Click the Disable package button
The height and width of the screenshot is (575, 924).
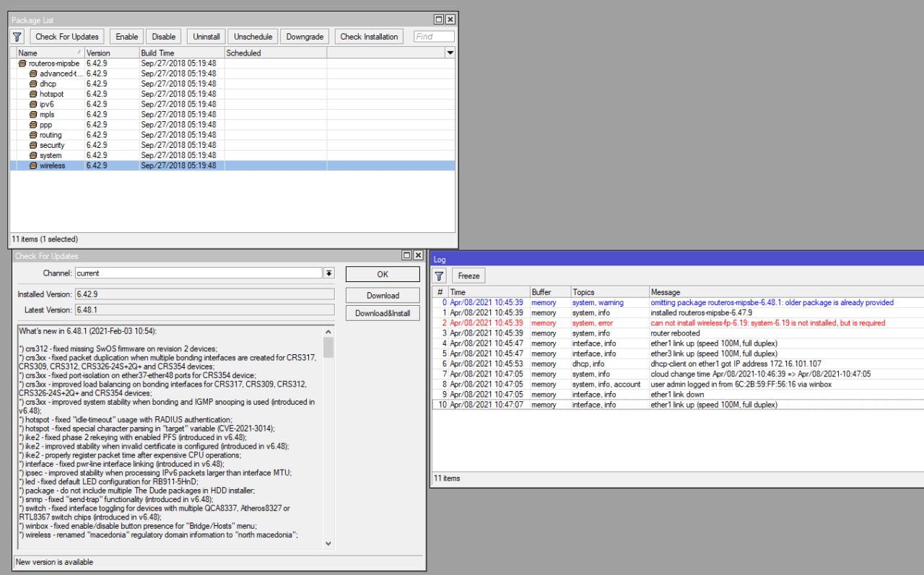click(x=164, y=37)
